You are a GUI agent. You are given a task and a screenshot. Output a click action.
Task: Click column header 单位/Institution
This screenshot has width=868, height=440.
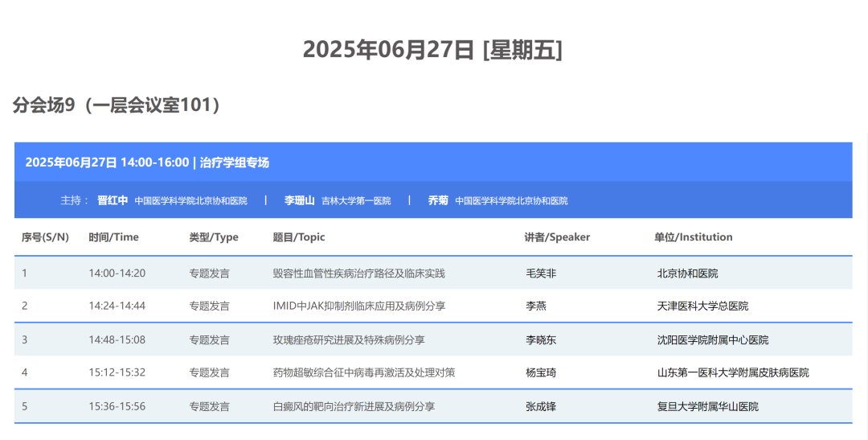(x=693, y=237)
